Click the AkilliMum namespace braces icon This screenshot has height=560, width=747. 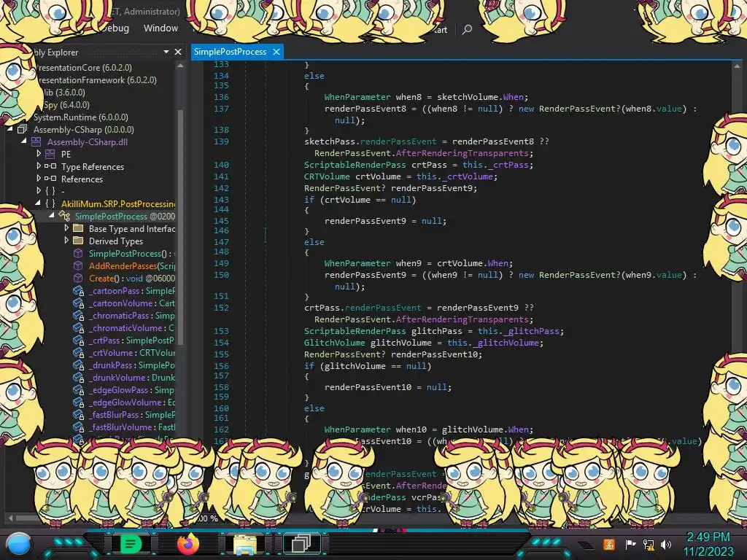click(50, 203)
